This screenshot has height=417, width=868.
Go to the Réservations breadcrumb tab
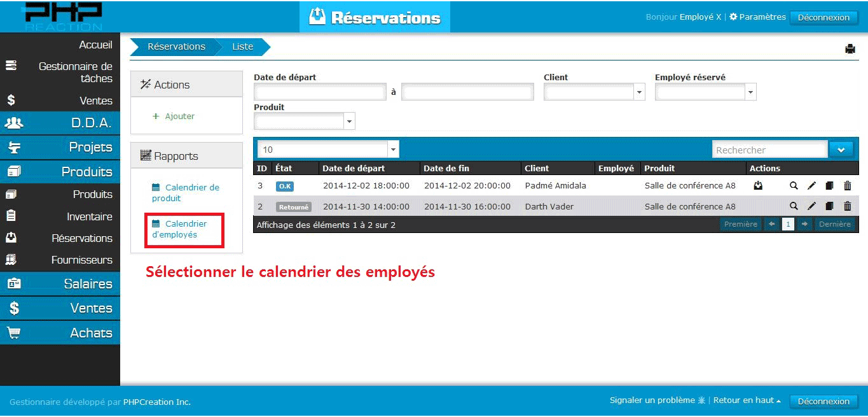coord(176,46)
